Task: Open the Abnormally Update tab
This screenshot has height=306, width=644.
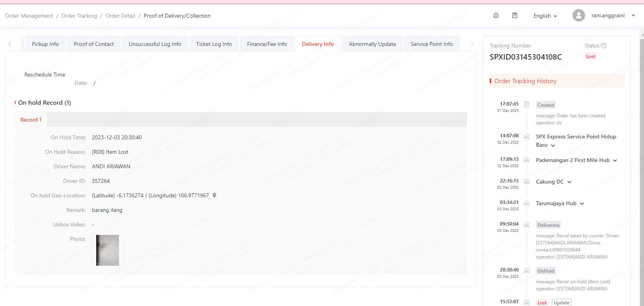Action: pyautogui.click(x=372, y=44)
